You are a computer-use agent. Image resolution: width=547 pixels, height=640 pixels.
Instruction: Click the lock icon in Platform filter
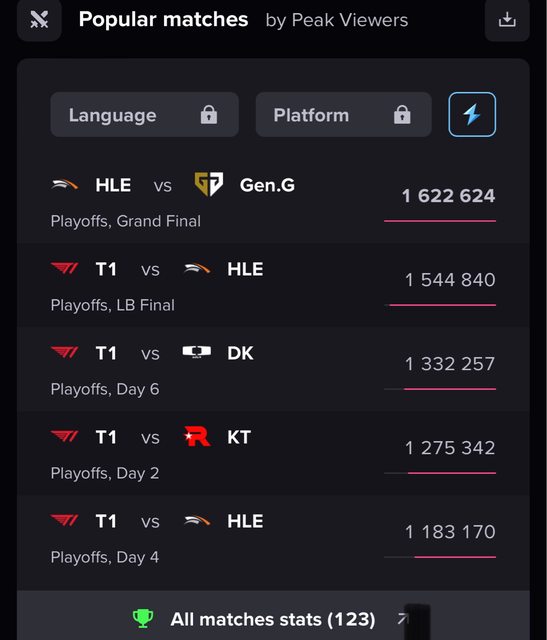pyautogui.click(x=402, y=115)
